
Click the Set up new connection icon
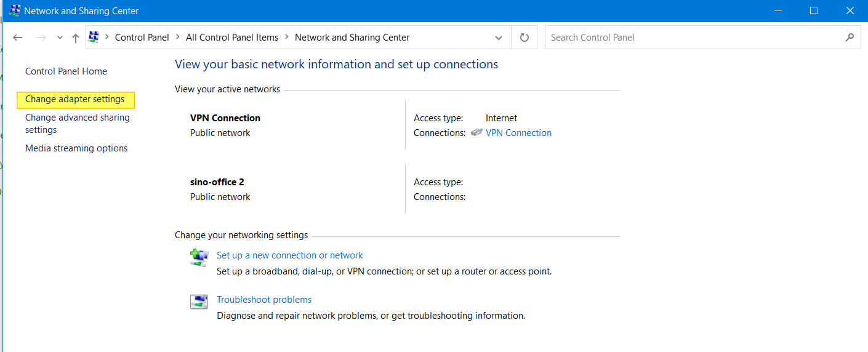tap(199, 257)
